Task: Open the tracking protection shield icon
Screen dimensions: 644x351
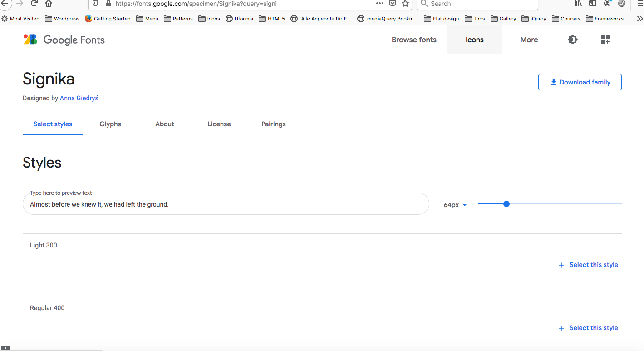Action: [95, 4]
